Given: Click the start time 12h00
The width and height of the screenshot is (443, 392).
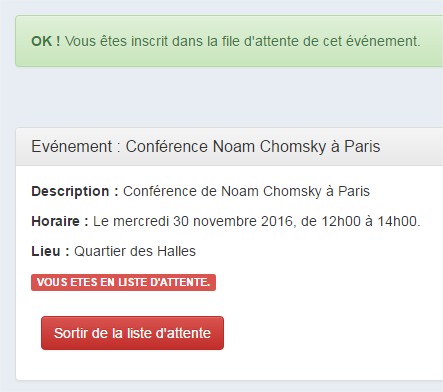Looking at the screenshot, I should [x=341, y=221].
